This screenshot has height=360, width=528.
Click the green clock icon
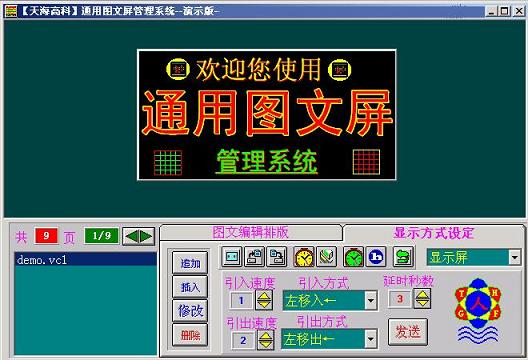click(x=353, y=257)
